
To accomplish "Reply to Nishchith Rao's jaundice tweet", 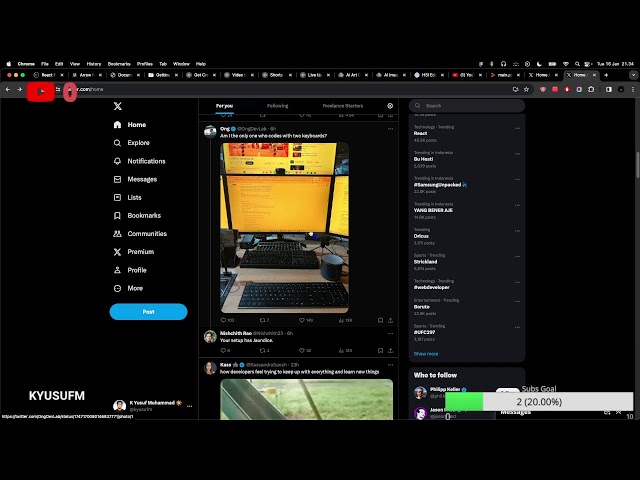I will pos(225,351).
